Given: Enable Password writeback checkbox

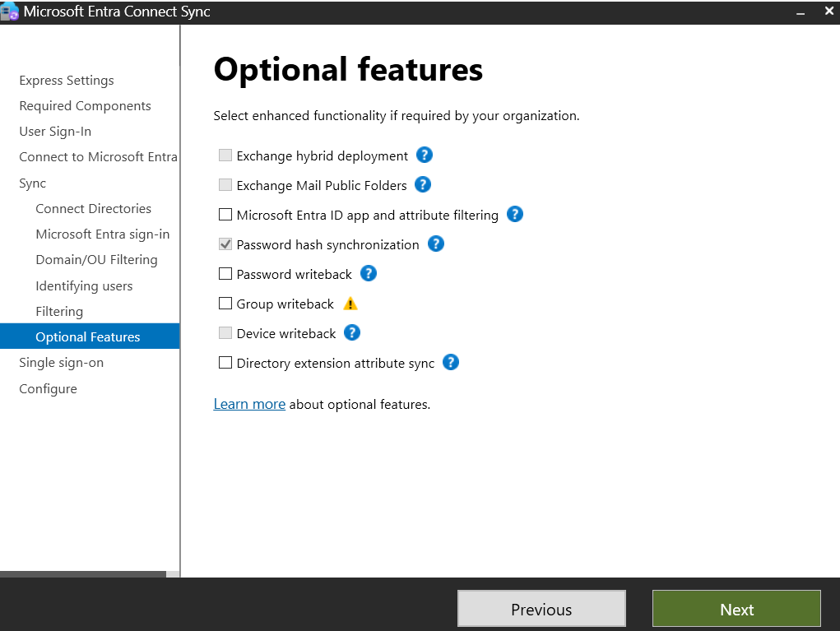Looking at the screenshot, I should pos(225,274).
